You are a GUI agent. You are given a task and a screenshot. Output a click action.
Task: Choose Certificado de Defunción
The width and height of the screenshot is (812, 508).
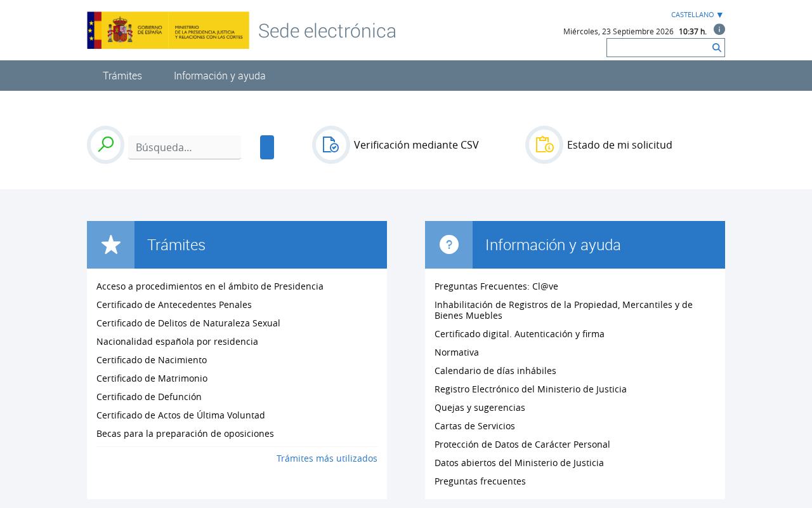click(149, 397)
